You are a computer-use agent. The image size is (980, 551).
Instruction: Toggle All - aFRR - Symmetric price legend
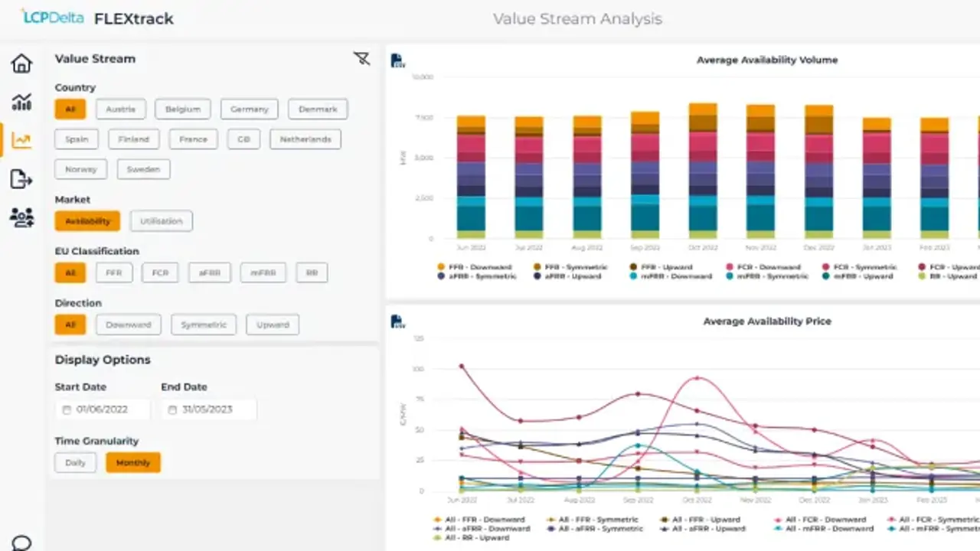tap(596, 529)
